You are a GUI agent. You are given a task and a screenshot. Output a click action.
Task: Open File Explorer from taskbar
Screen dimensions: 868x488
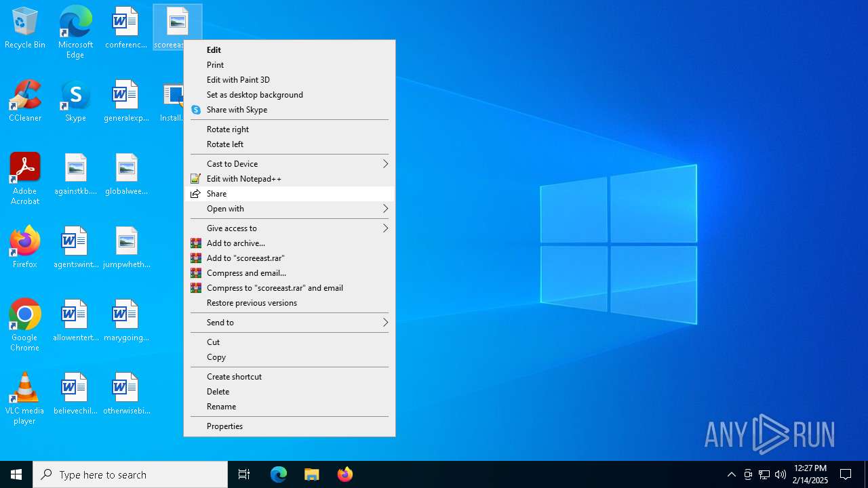click(x=312, y=474)
